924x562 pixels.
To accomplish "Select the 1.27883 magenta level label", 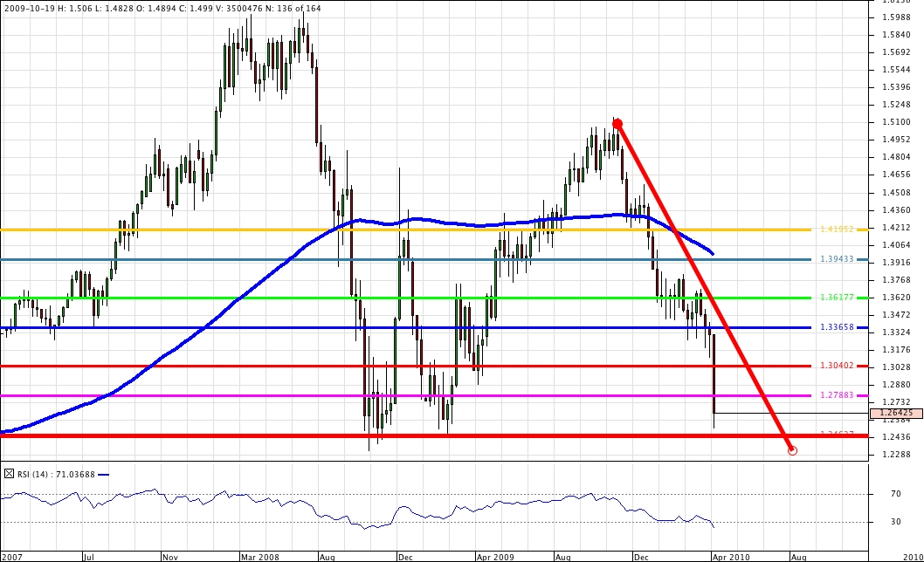I will pyautogui.click(x=837, y=395).
